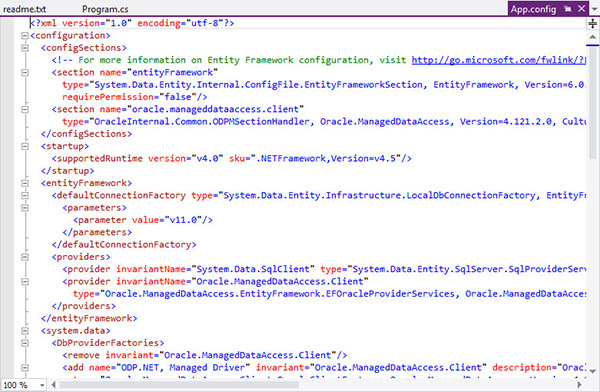This screenshot has height=392, width=600.
Task: Click the parameter value="v11.0" line
Action: point(143,220)
